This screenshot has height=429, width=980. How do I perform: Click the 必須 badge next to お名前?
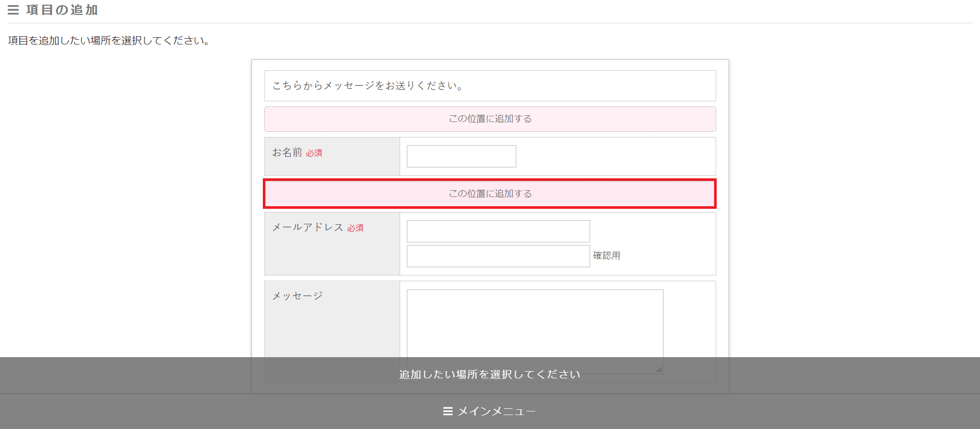pyautogui.click(x=314, y=153)
